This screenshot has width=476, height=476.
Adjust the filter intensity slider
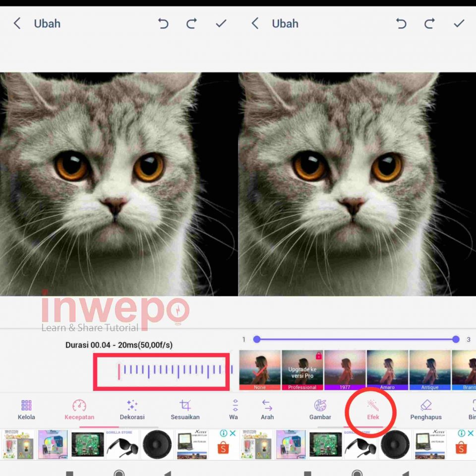(x=356, y=339)
